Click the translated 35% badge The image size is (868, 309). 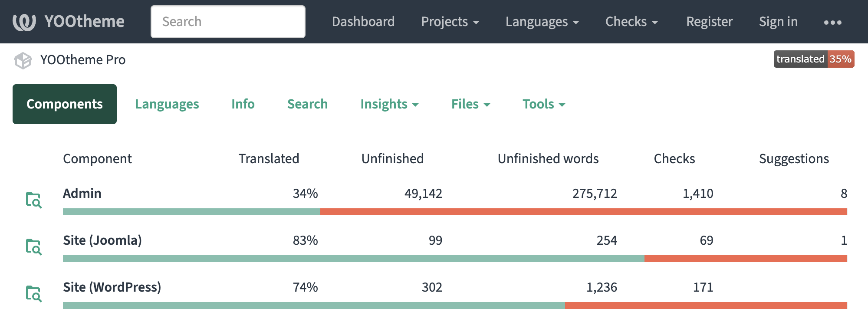tap(814, 59)
